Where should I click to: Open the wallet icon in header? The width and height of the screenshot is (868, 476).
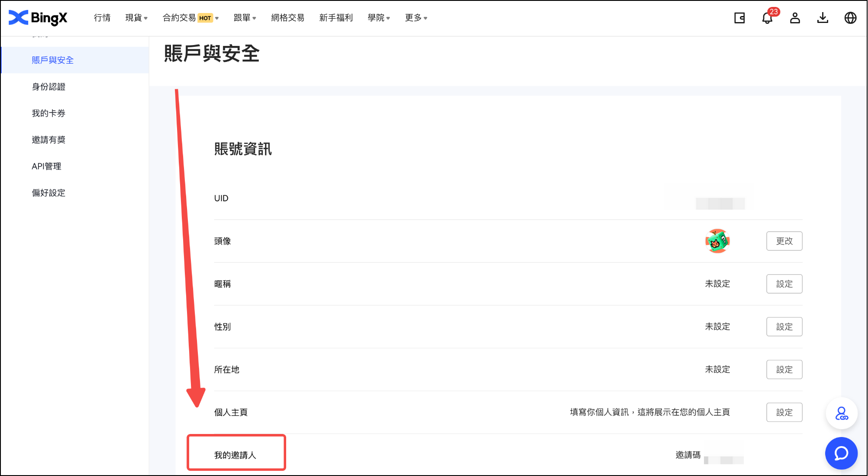pos(739,18)
